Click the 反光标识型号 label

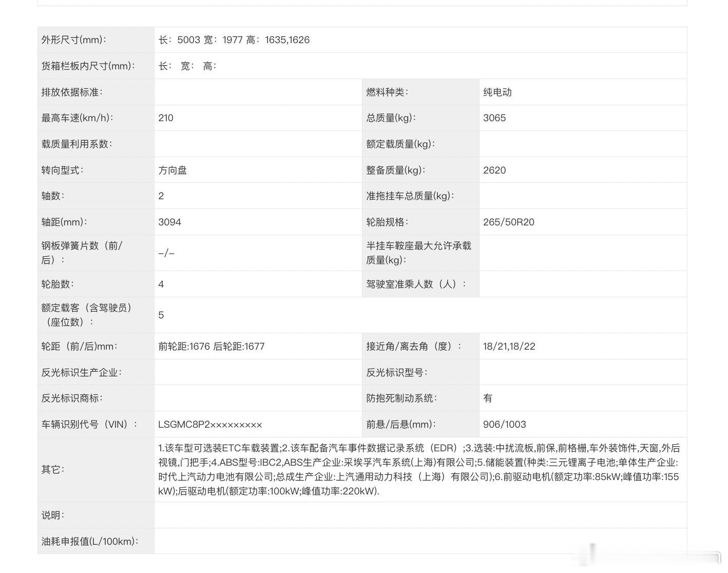[x=397, y=373]
